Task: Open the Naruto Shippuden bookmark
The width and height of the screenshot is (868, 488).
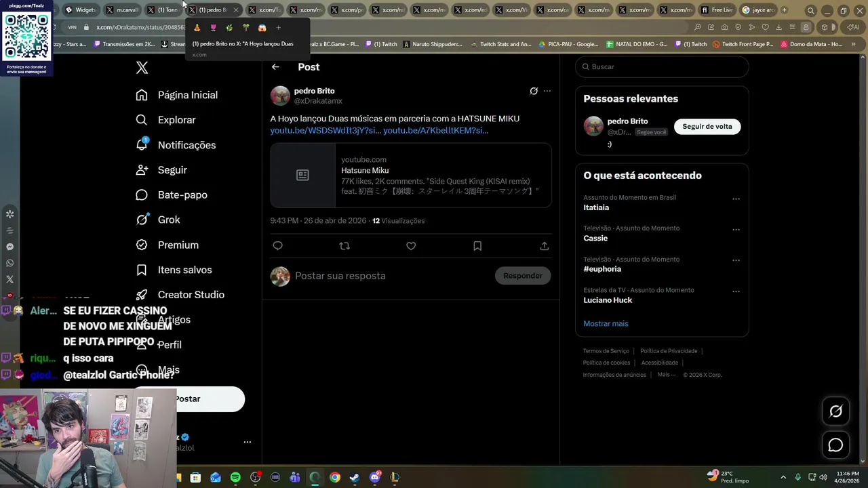Action: [x=433, y=44]
